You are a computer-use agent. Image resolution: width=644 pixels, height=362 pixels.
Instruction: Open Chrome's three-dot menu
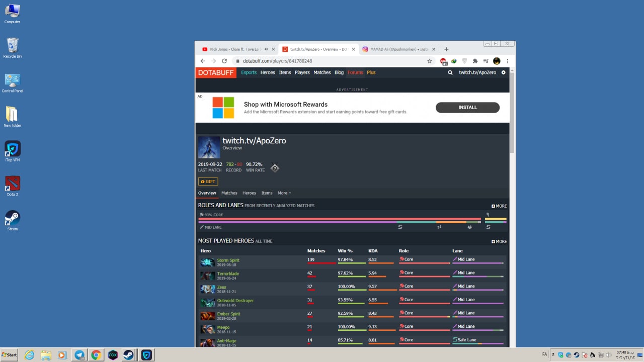coord(507,61)
